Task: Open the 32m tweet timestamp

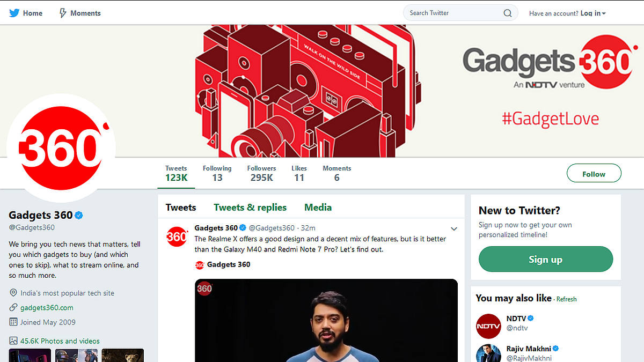Action: click(308, 228)
